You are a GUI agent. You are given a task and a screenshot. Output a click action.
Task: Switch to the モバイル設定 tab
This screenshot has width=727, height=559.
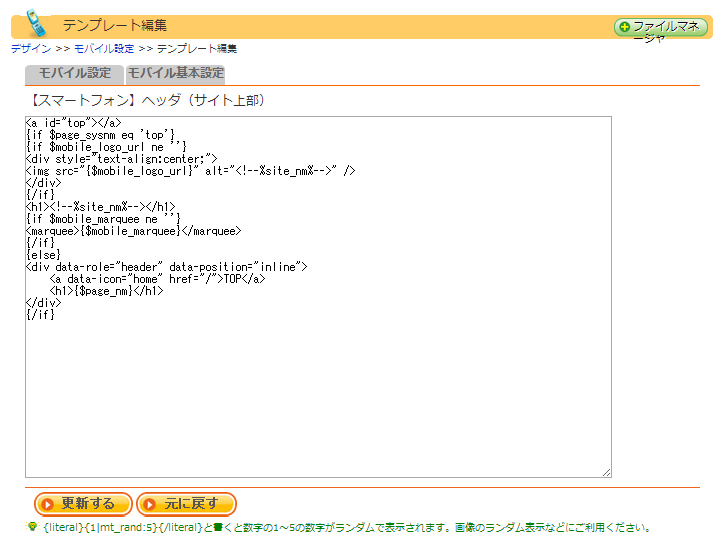pos(74,74)
